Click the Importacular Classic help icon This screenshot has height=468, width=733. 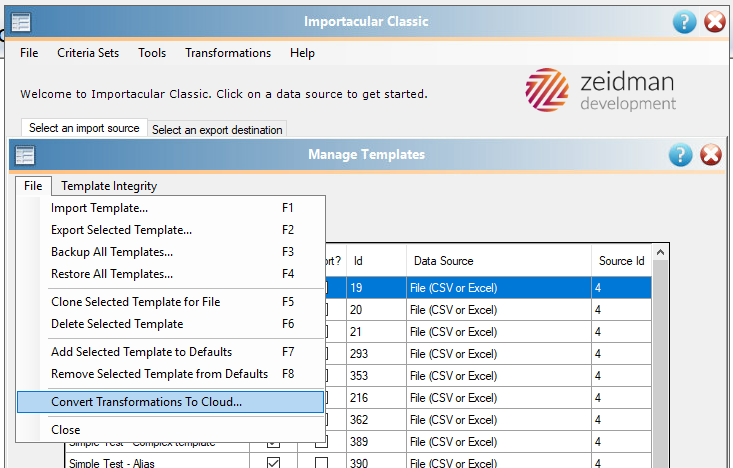tap(684, 22)
